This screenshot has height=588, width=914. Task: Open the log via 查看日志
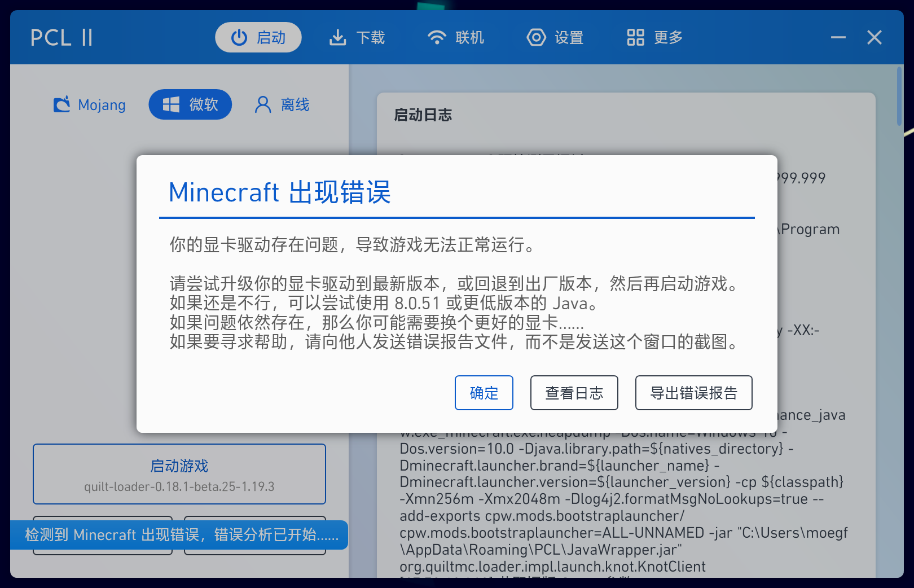[x=574, y=393]
